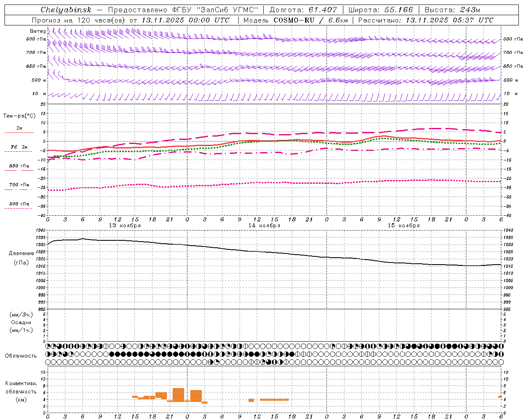
Task: Click the '(мм/3ч.)' precipitation unit label
Action: tap(21, 315)
